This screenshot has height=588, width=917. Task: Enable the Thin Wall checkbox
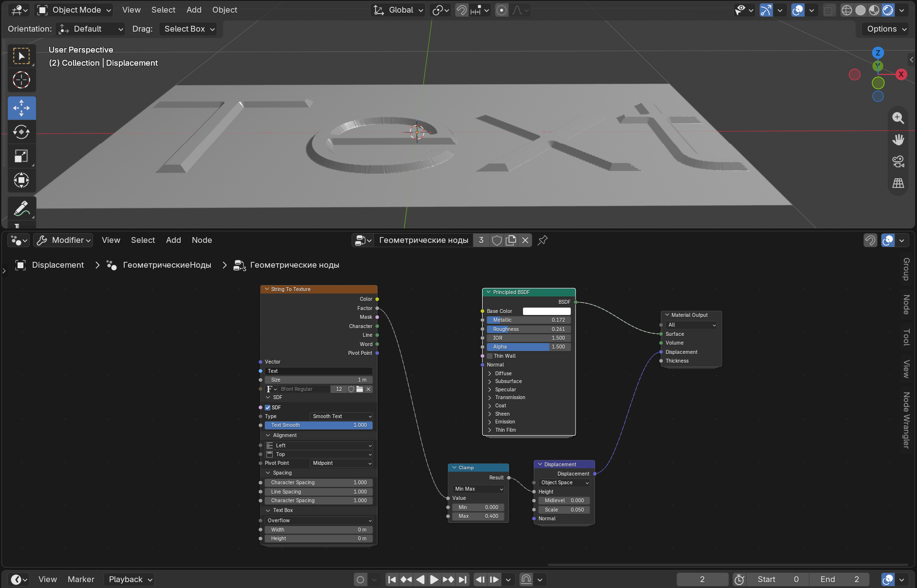tap(490, 356)
